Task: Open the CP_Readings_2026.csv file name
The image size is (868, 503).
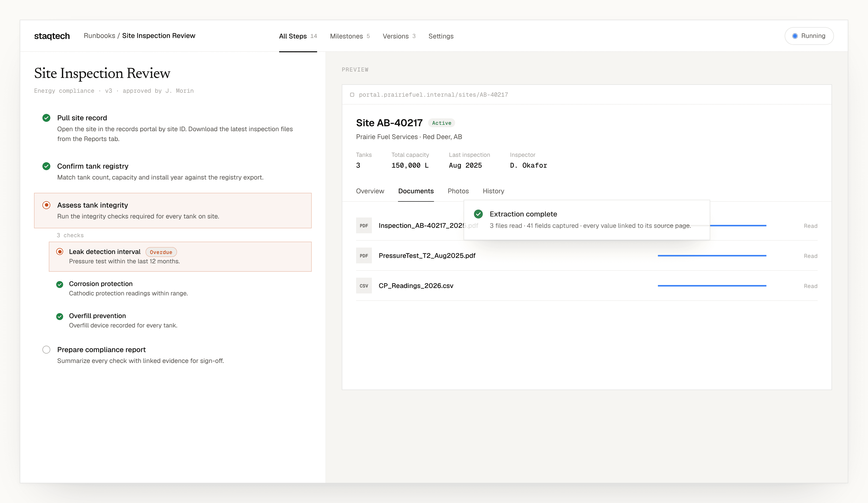Action: (416, 286)
